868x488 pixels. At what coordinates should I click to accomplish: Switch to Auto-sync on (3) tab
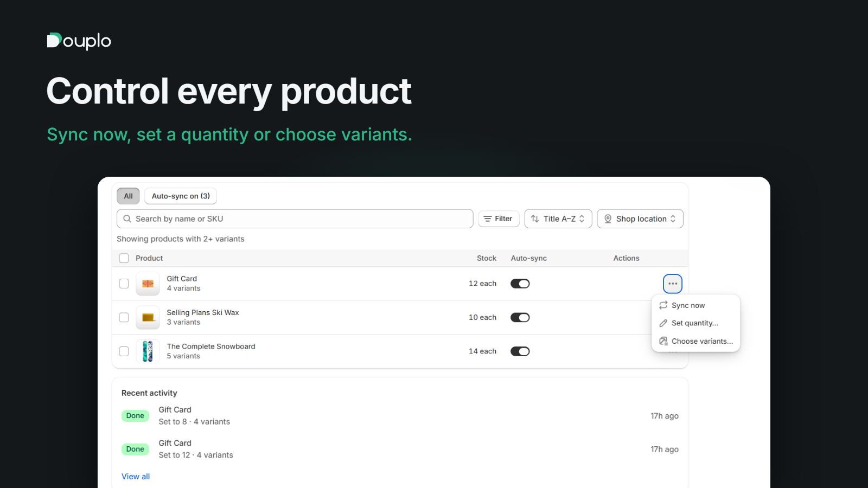pos(181,196)
